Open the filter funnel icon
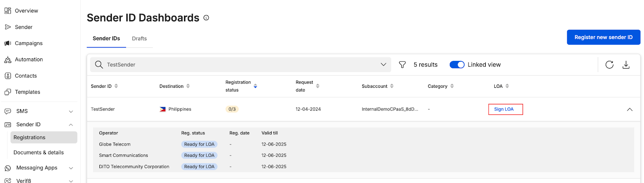Screen dimensions: 644x183 pos(402,64)
